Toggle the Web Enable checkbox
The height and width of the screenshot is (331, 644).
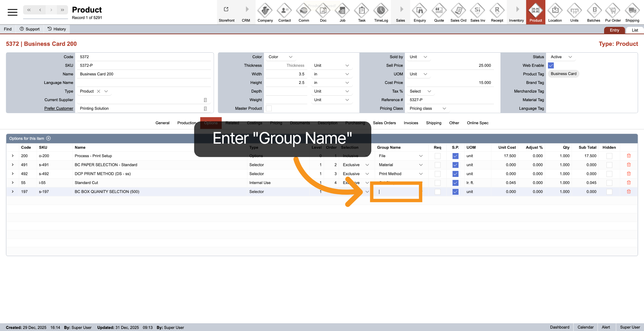[551, 65]
